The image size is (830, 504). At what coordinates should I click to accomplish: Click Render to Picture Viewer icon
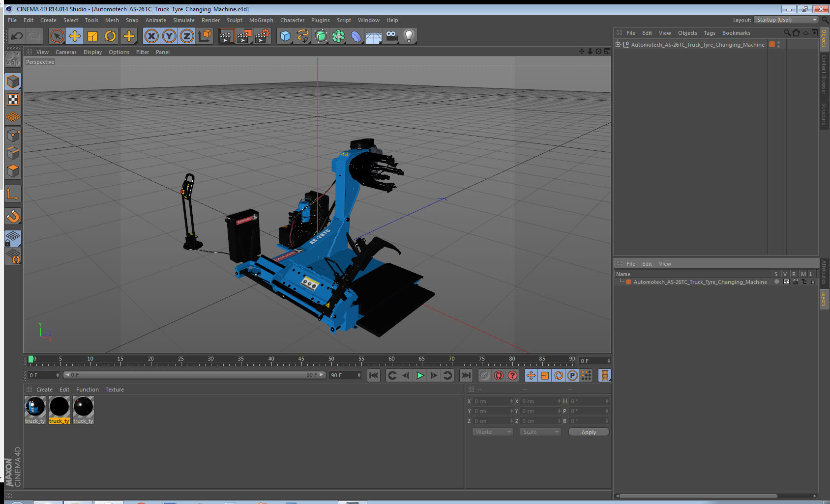(x=244, y=36)
